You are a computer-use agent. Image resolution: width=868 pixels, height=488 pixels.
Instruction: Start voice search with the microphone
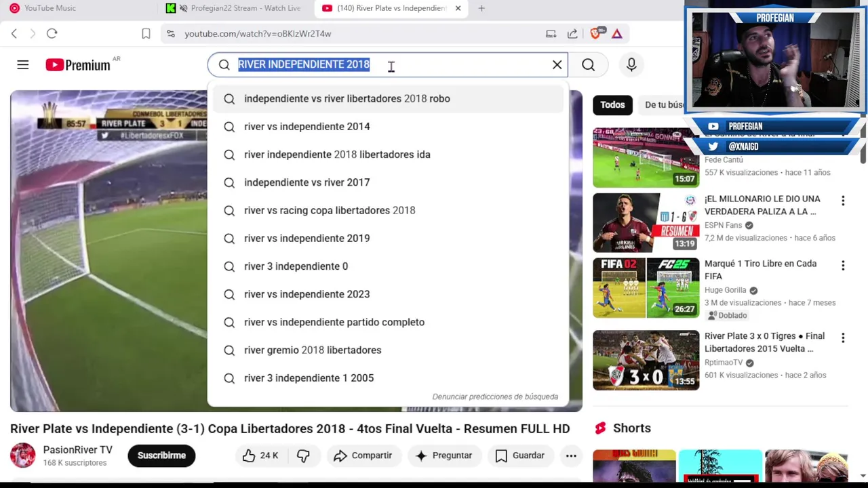pyautogui.click(x=631, y=65)
